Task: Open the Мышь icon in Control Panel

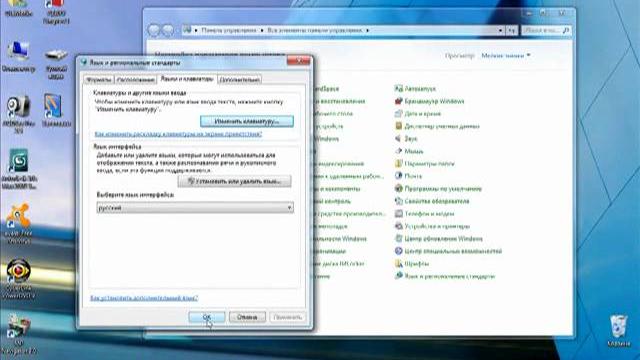Action: (398, 151)
